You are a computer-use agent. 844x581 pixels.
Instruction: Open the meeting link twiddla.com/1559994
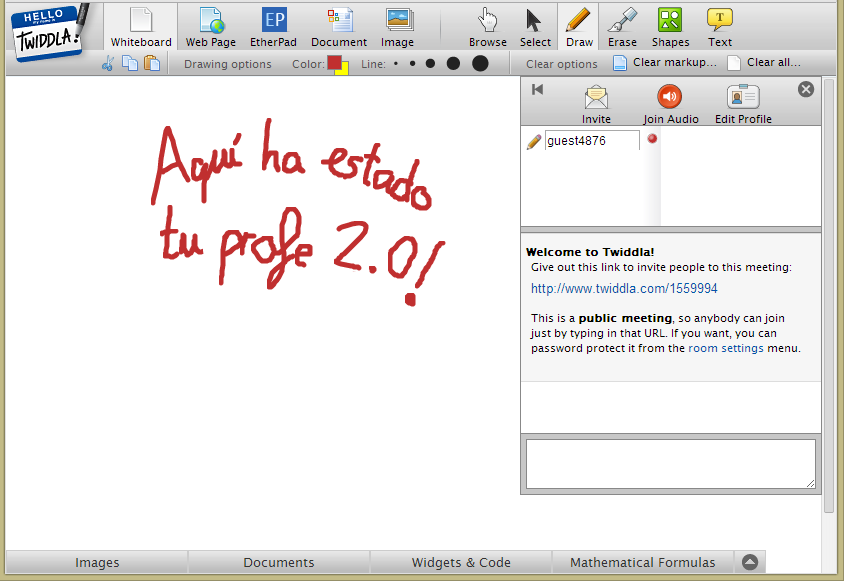(x=624, y=288)
